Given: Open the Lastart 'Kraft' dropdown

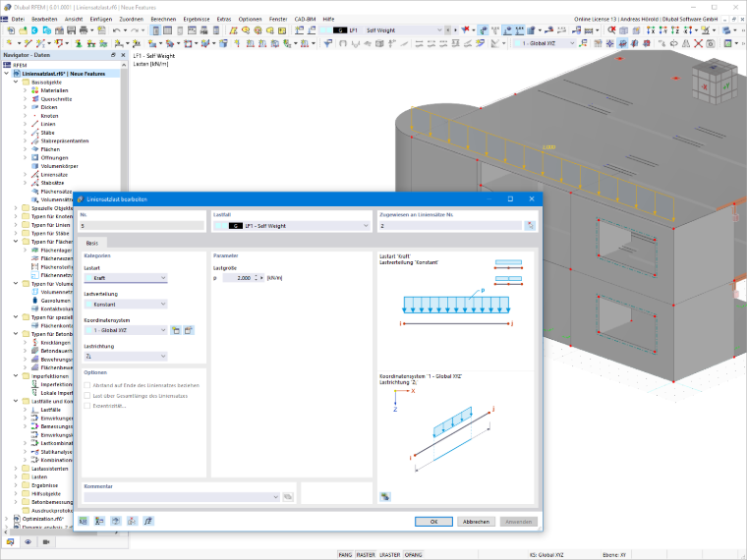Looking at the screenshot, I should pyautogui.click(x=126, y=278).
